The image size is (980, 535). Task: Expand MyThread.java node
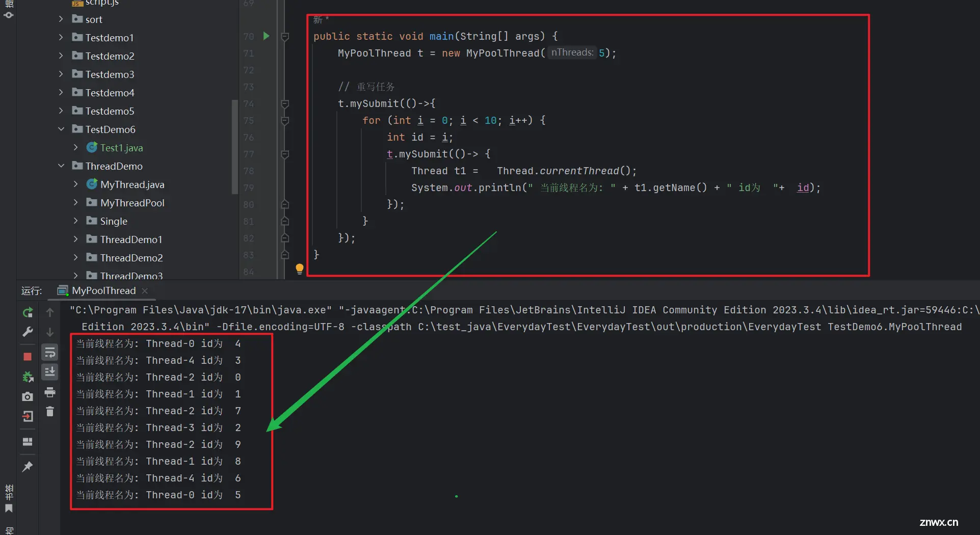pyautogui.click(x=75, y=184)
